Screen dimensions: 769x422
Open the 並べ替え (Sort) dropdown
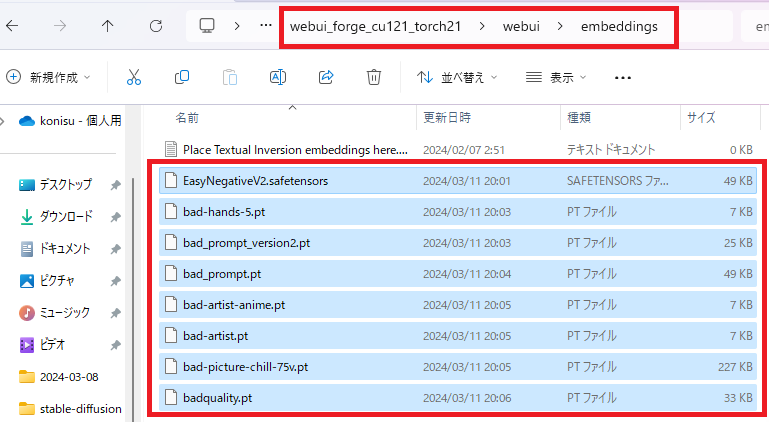tap(457, 77)
